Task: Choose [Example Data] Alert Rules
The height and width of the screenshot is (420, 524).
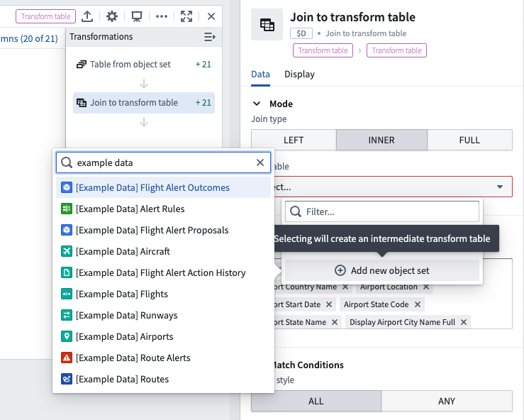Action: [x=163, y=209]
